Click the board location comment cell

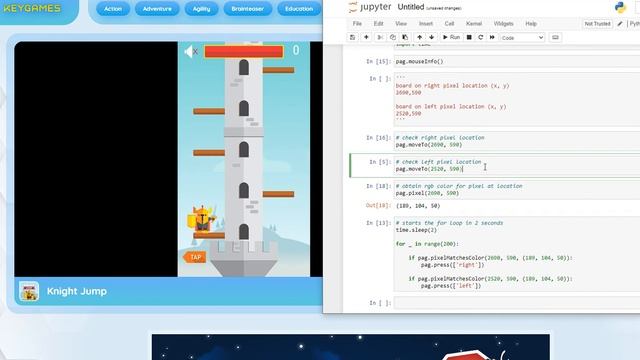pyautogui.click(x=517, y=100)
